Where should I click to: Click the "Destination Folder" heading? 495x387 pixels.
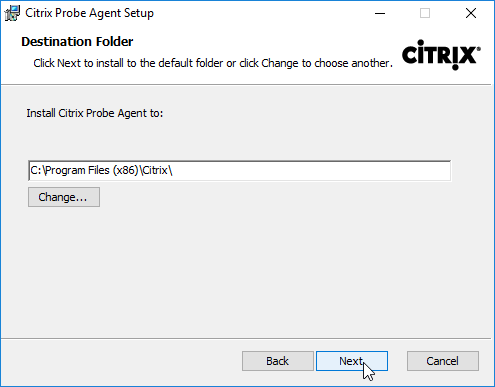[77, 42]
